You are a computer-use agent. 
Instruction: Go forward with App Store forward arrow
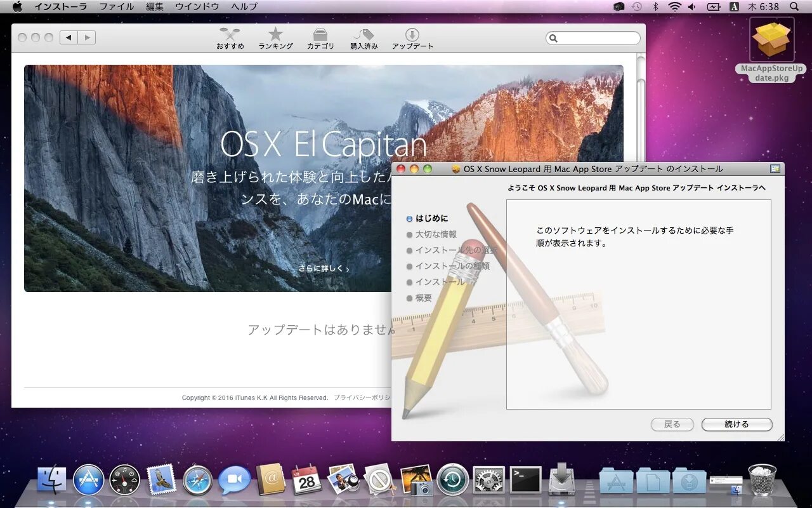click(x=86, y=37)
